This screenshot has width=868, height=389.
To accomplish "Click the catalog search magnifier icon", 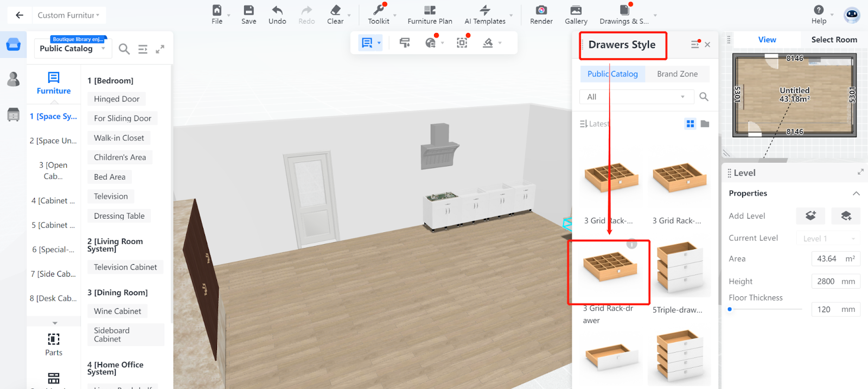I will click(x=124, y=49).
